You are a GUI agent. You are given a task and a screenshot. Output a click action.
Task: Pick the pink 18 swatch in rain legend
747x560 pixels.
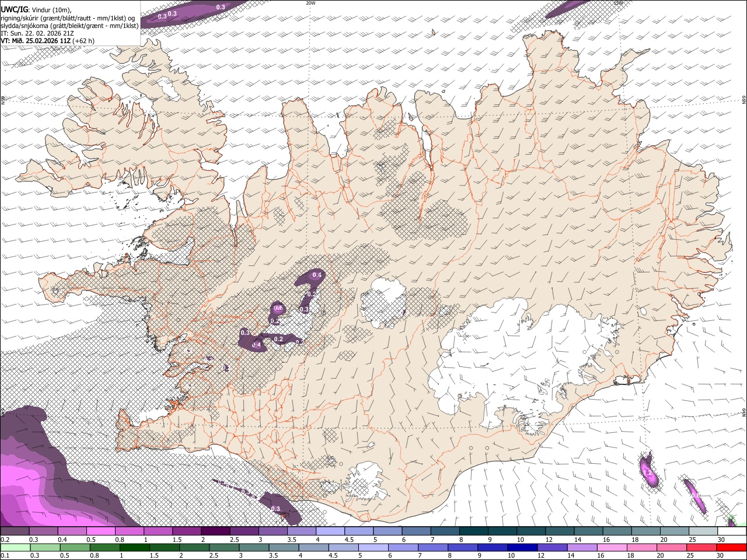(641, 548)
